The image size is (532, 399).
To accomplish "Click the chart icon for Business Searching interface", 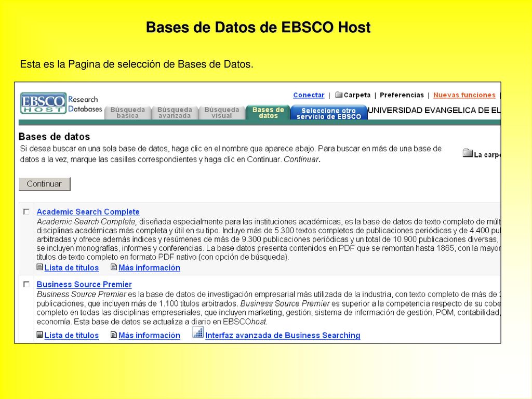I will coord(198,332).
